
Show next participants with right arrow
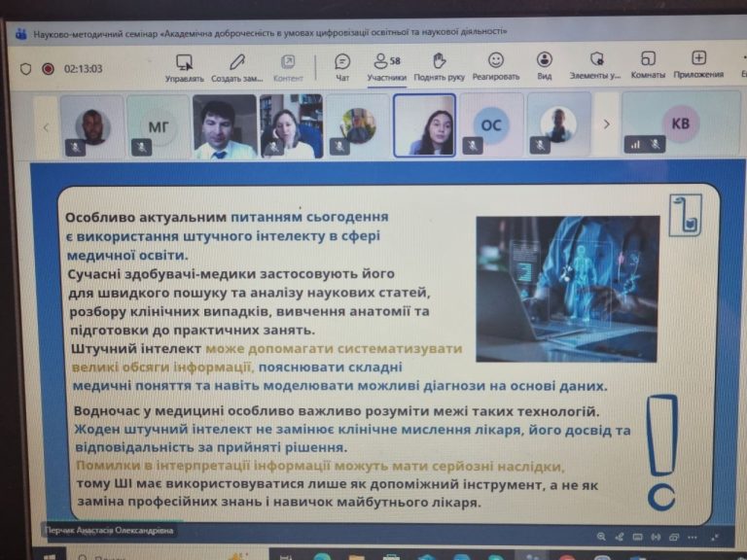coord(607,124)
